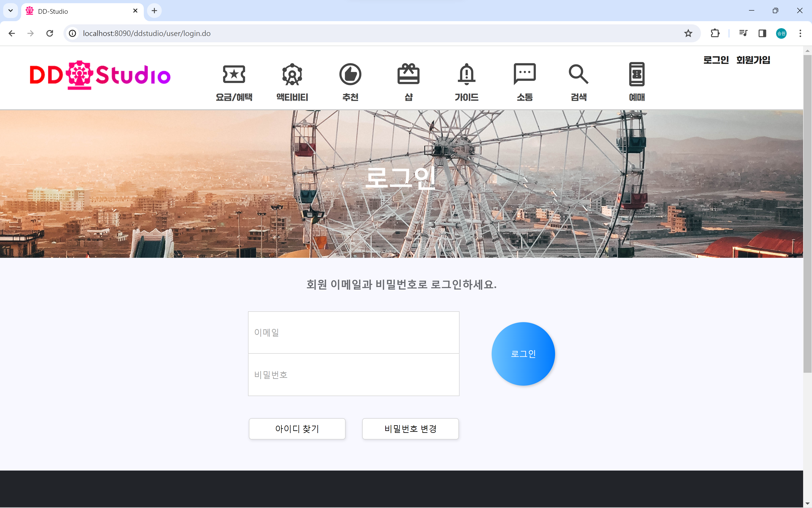Click the scrollbar up arrow
Image resolution: width=812 pixels, height=508 pixels.
[x=807, y=51]
